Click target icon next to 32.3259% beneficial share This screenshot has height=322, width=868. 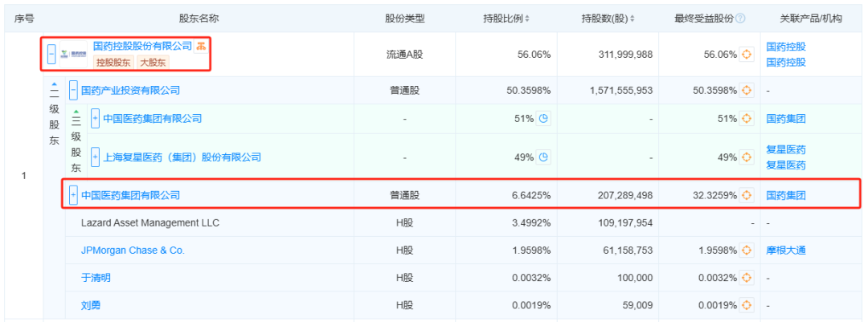pos(747,195)
